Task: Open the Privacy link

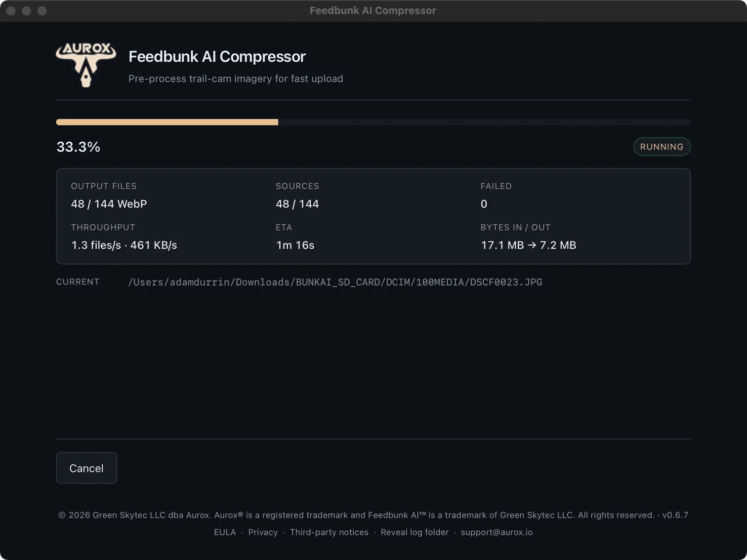Action: coord(263,532)
